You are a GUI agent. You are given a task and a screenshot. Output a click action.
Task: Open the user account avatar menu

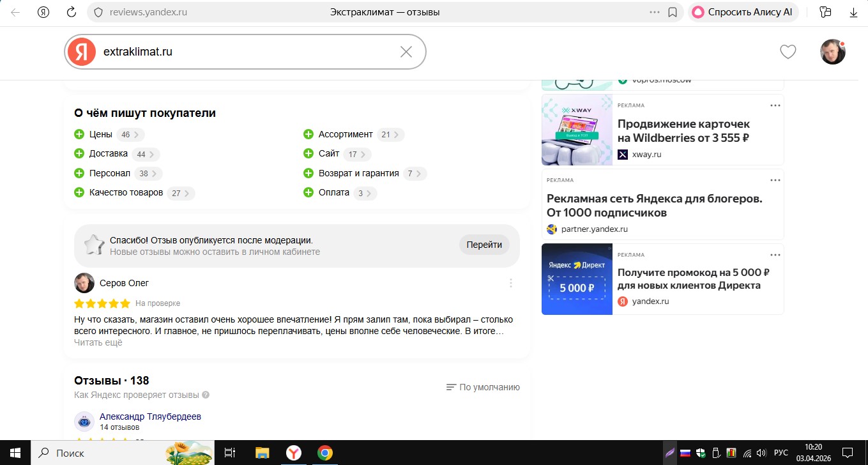(833, 52)
